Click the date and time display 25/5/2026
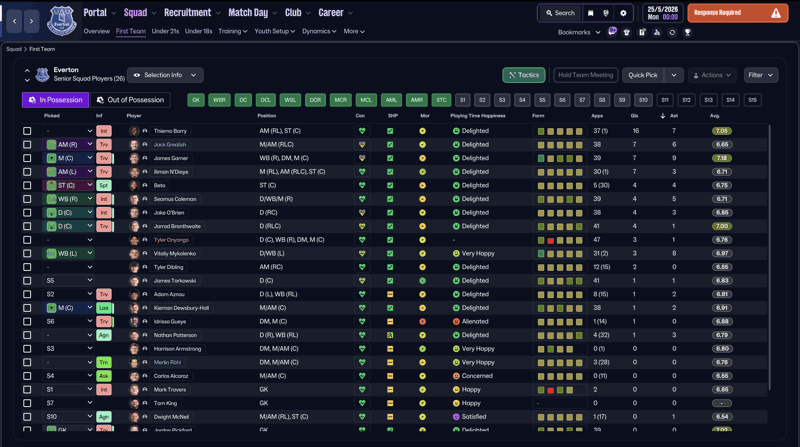The height and width of the screenshot is (447, 800). pos(662,13)
